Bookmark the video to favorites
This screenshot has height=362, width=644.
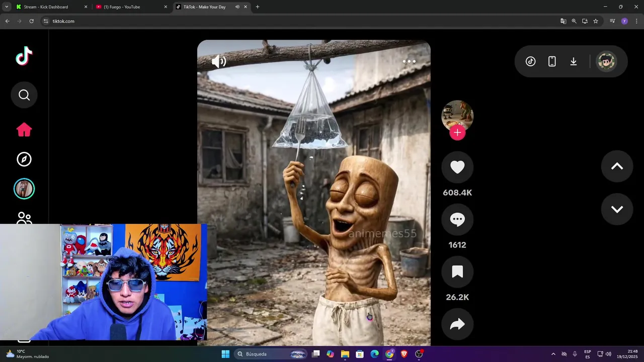pyautogui.click(x=457, y=271)
